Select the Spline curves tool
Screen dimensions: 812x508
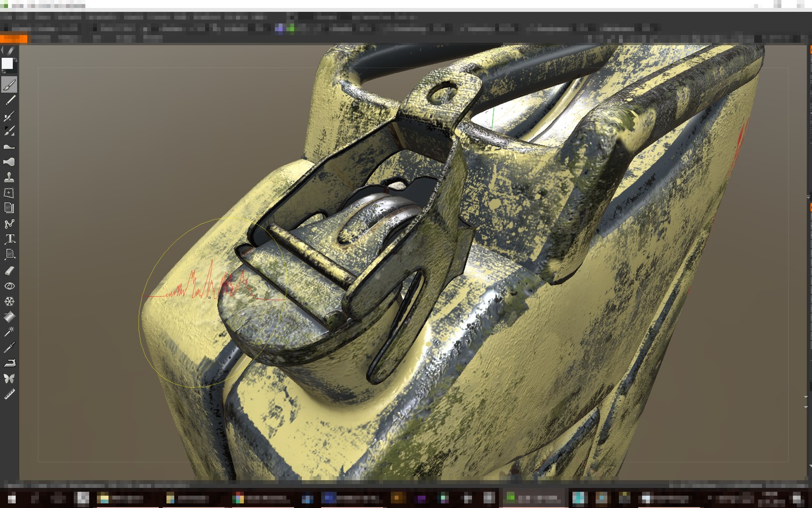9,223
